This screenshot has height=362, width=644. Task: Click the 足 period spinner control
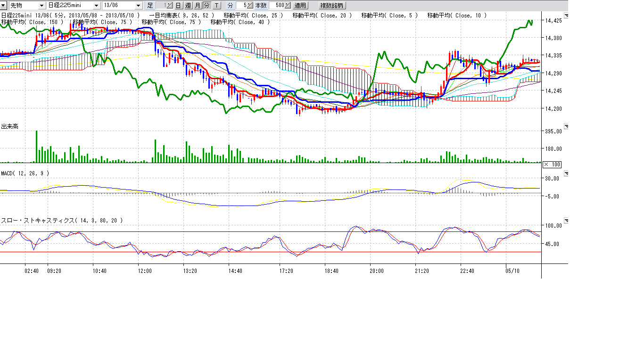click(x=170, y=6)
